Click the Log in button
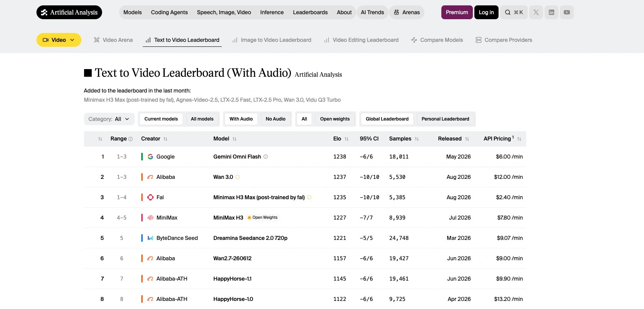 (x=486, y=12)
